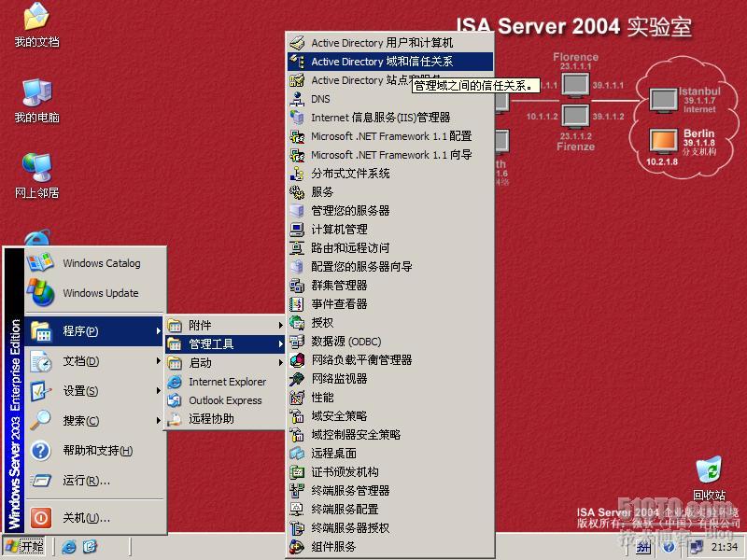
Task: Open the 回收站 recycle bin icon
Action: (x=709, y=478)
